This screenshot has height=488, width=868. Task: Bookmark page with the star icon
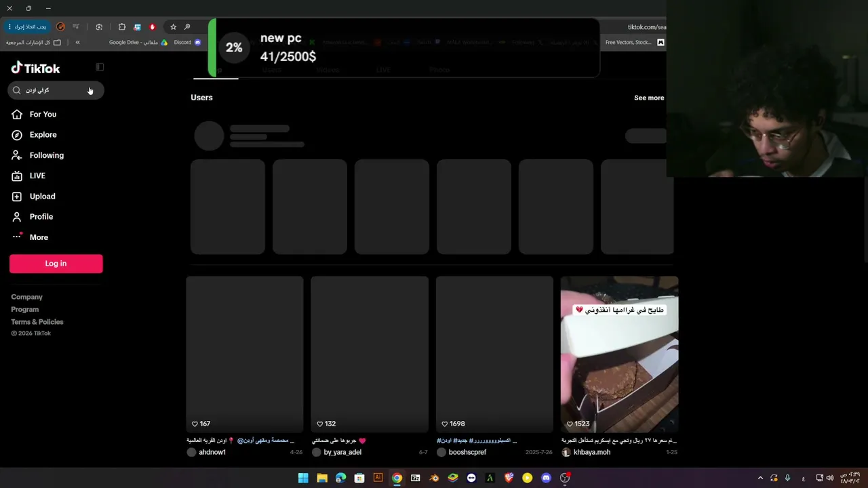pos(173,26)
